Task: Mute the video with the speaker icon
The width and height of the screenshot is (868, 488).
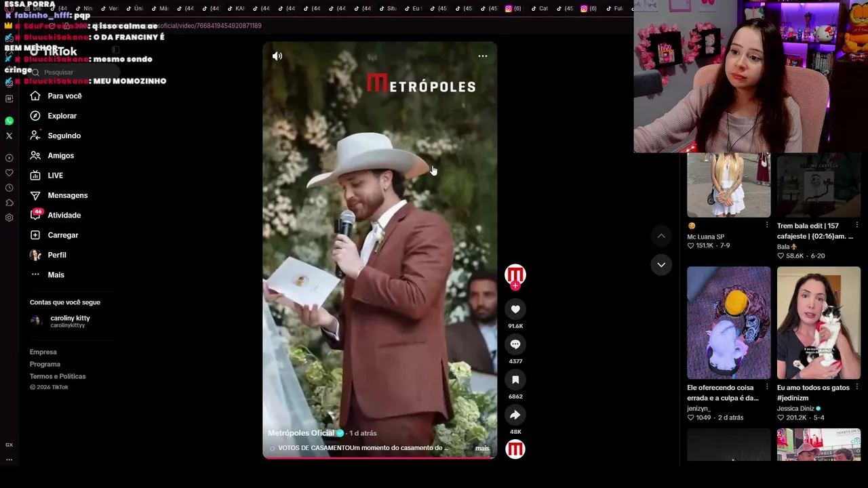Action: tap(277, 56)
